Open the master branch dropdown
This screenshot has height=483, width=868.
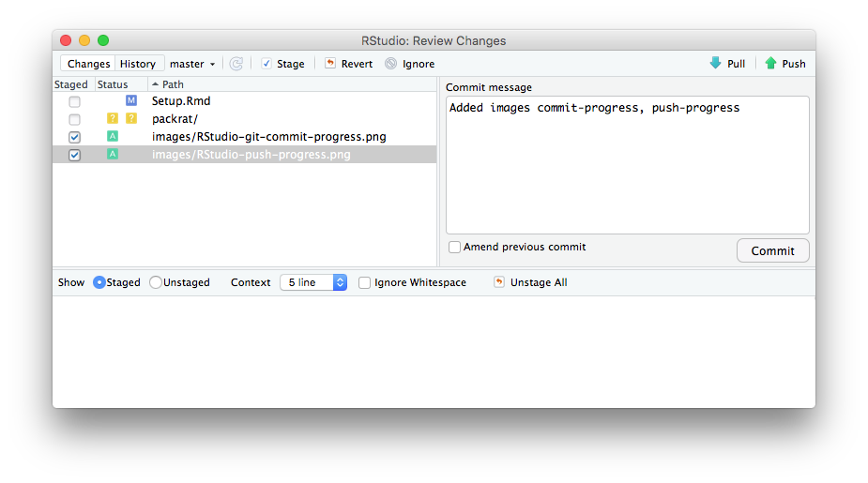[x=192, y=64]
